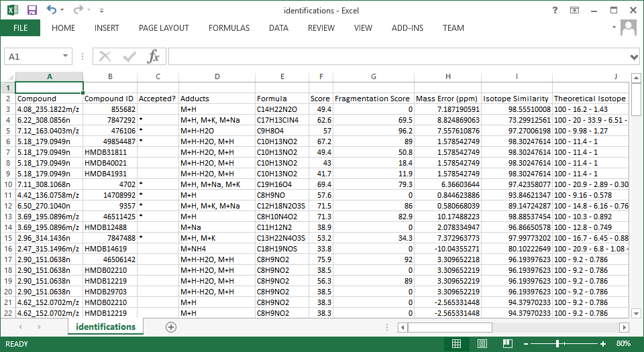
Task: Open Excel Help question mark icon
Action: (555, 10)
